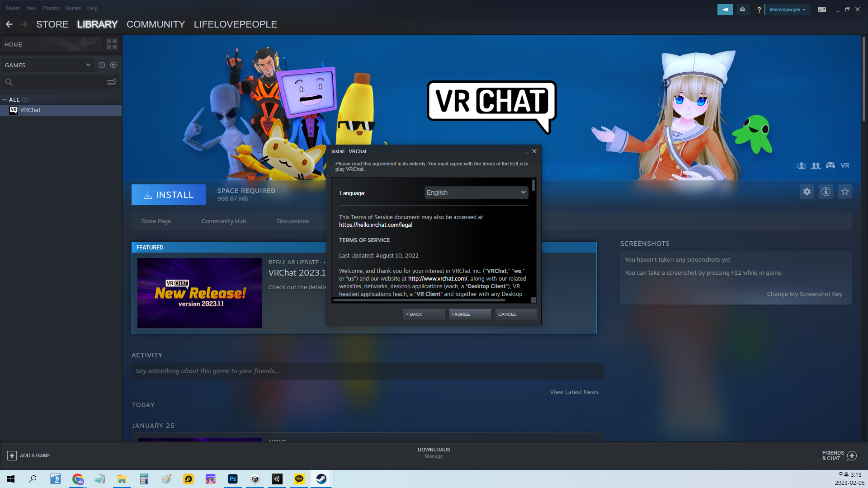Open advanced filter settings sliders icon

tap(111, 82)
